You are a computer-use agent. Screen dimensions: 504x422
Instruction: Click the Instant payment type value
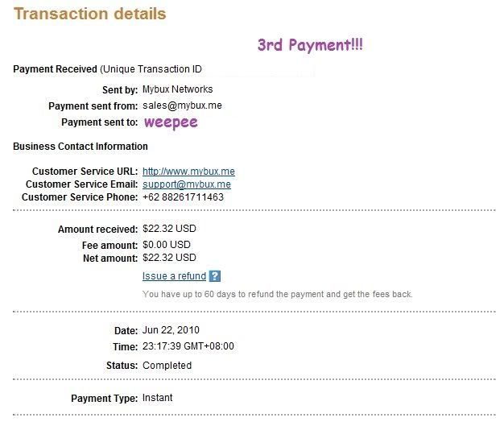pos(158,398)
